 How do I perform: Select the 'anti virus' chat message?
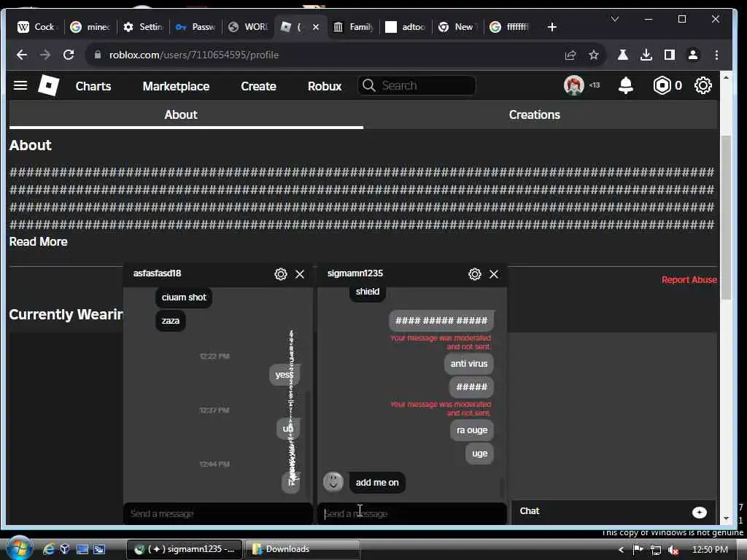click(469, 364)
